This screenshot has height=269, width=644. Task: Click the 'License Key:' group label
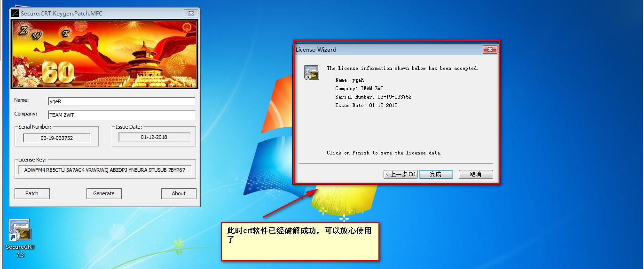pyautogui.click(x=32, y=160)
